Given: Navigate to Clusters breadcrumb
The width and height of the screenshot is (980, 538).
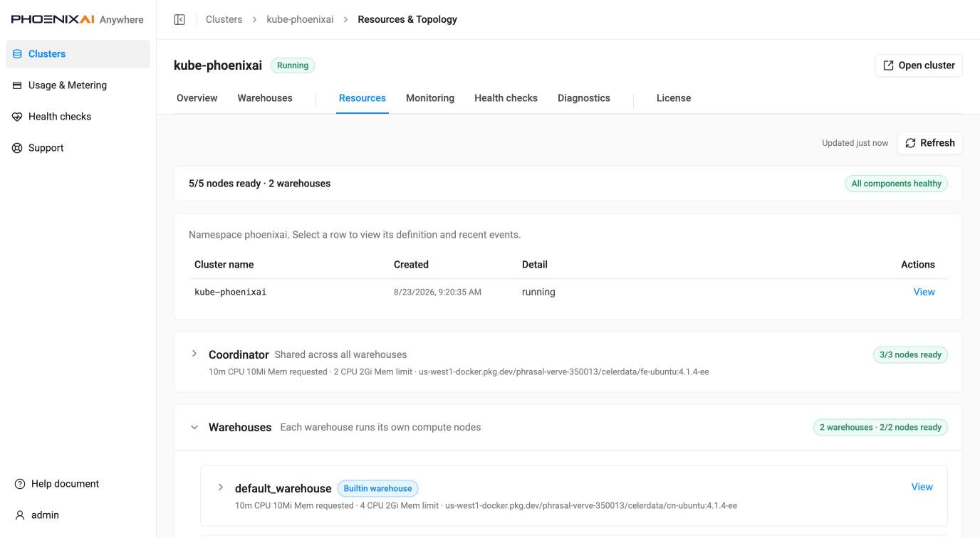Looking at the screenshot, I should tap(224, 19).
